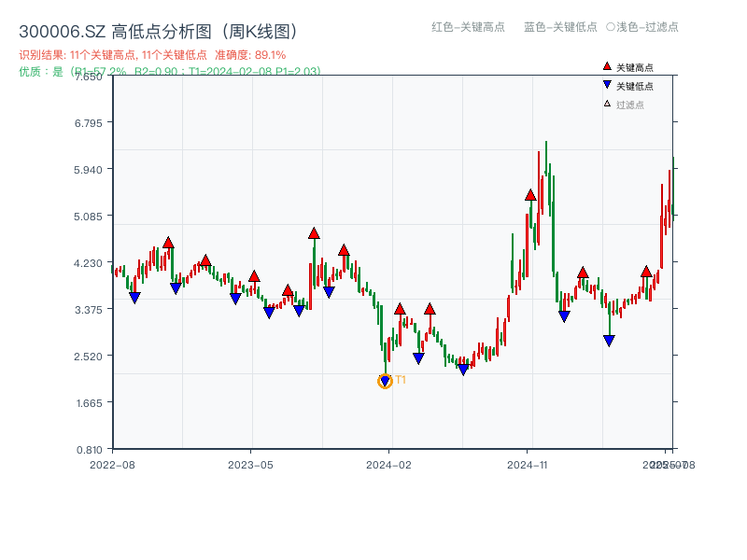Click the first red key-high triangle after 2022-08
This screenshot has width=747, height=560.
pyautogui.click(x=168, y=243)
